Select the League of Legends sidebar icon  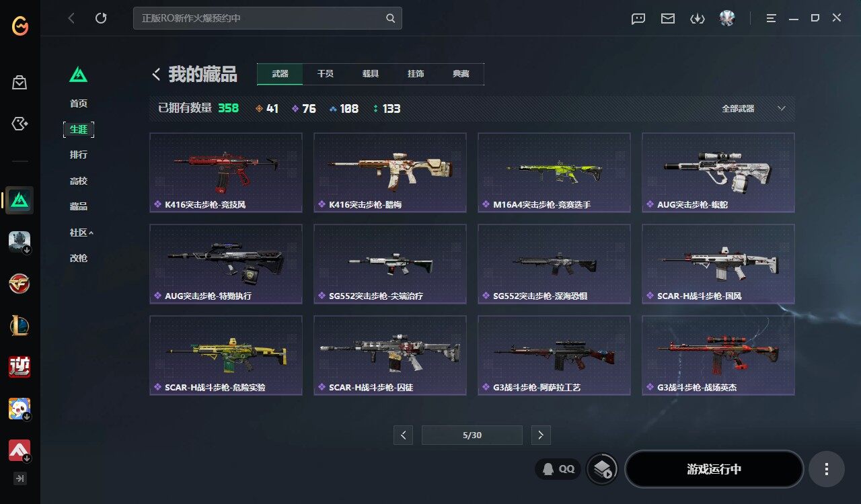pyautogui.click(x=20, y=325)
